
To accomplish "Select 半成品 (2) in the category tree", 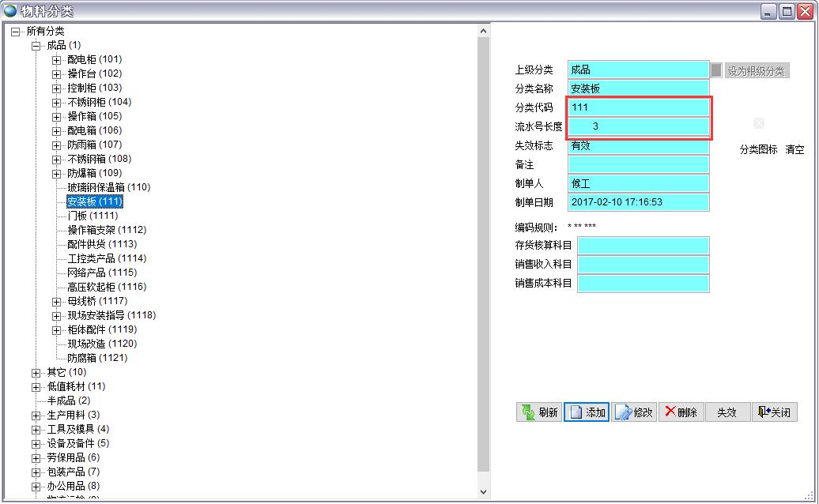I will pos(68,401).
